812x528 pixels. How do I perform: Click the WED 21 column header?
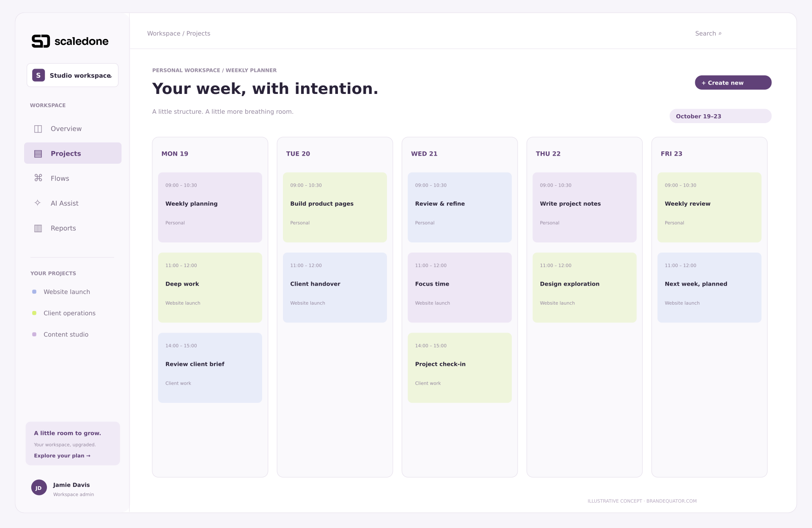click(424, 154)
